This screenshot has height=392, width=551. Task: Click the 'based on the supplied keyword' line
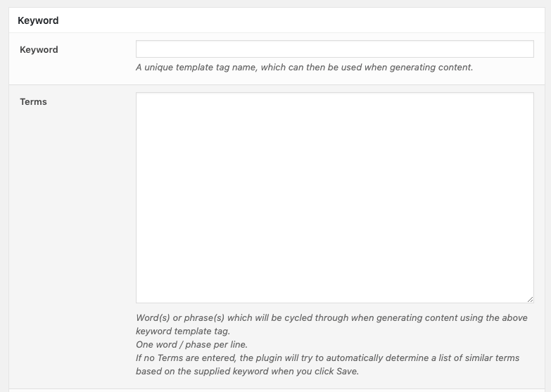click(x=247, y=372)
